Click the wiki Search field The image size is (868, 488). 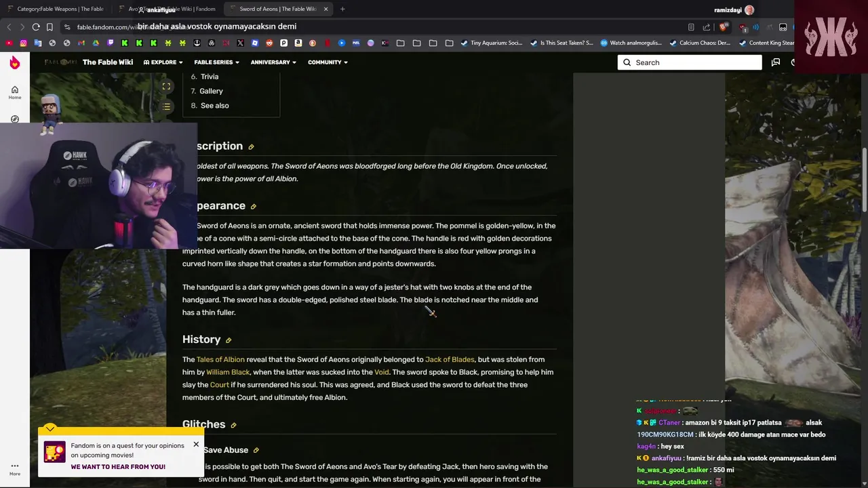(690, 62)
